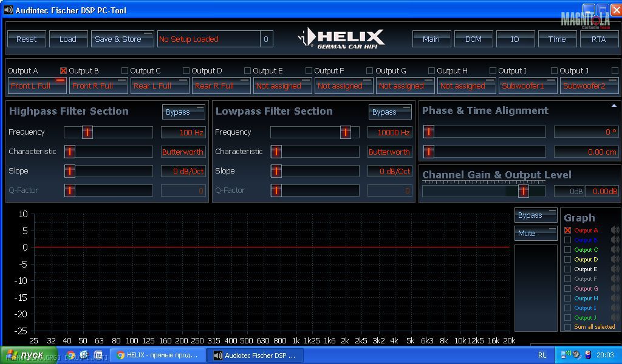
Task: Switch to the RTA tab
Action: tap(598, 39)
